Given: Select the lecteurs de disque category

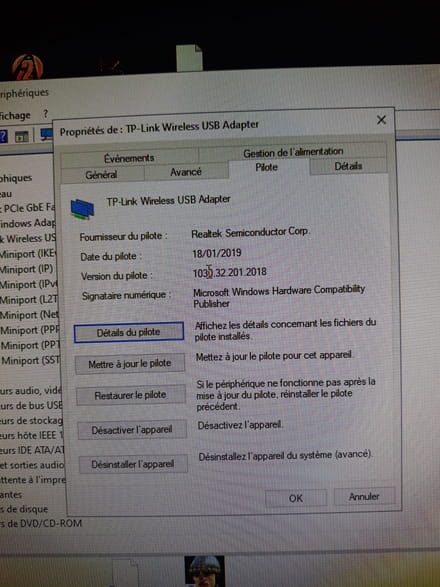Looking at the screenshot, I should (24, 509).
